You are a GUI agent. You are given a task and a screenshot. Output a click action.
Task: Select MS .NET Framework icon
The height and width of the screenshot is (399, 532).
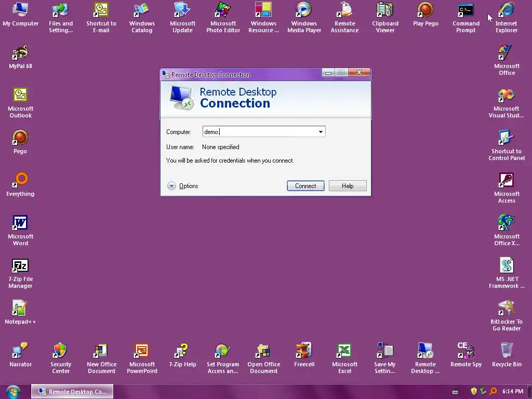[x=507, y=273]
